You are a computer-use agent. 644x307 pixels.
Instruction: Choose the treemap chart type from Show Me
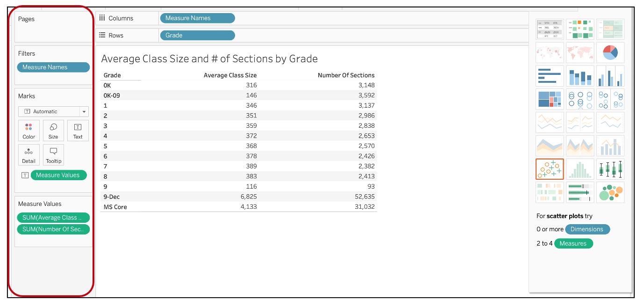pyautogui.click(x=550, y=99)
